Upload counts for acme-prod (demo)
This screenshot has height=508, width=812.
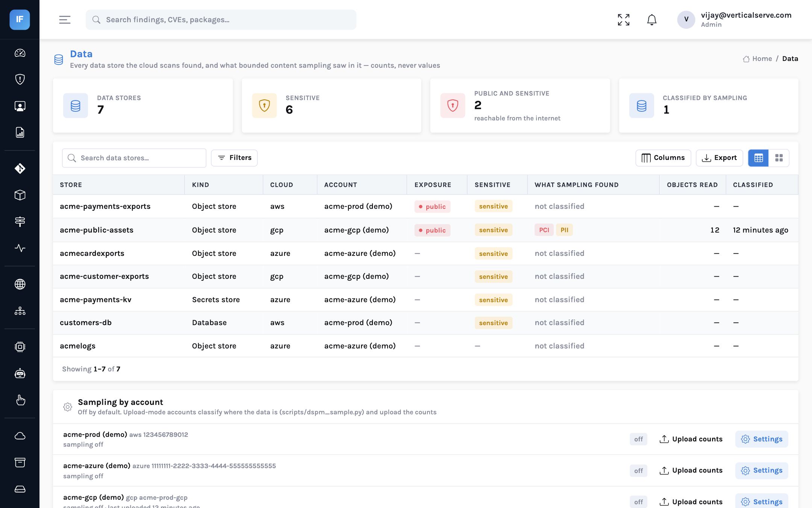click(x=691, y=439)
